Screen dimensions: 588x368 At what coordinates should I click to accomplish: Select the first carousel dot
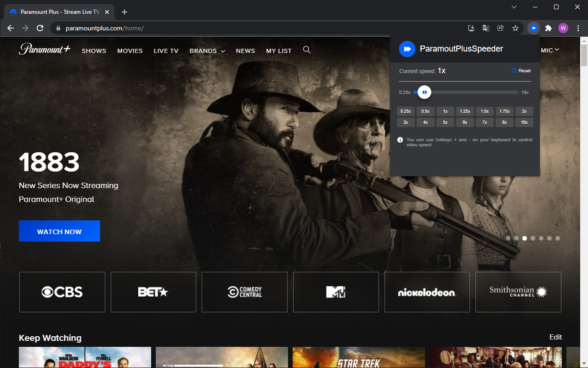508,238
